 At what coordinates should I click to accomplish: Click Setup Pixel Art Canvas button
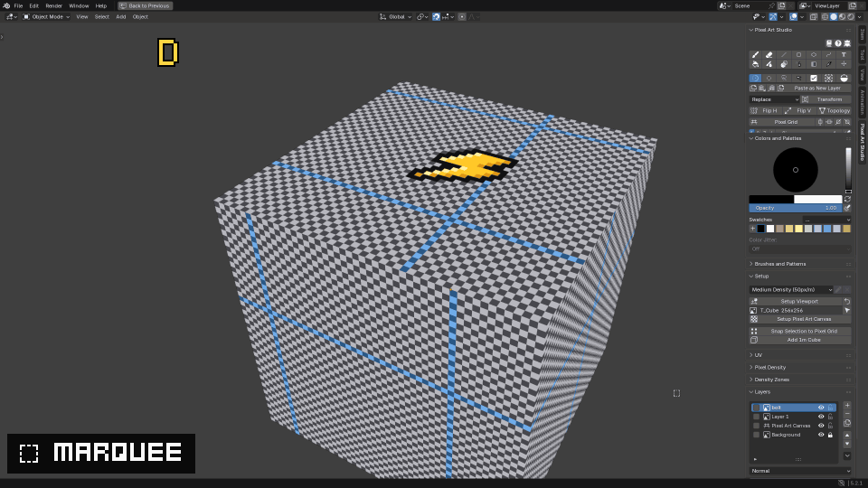coord(800,319)
